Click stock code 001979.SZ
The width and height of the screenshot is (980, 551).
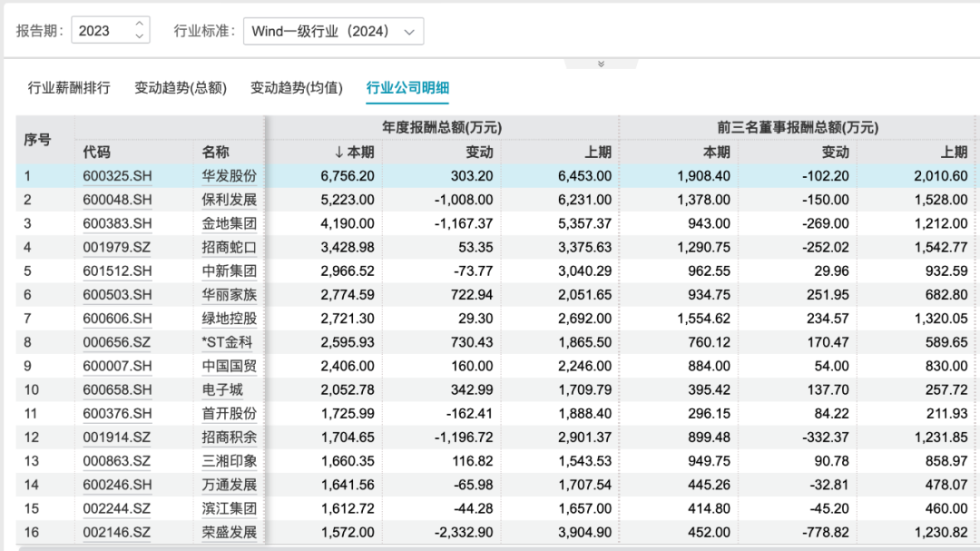tap(117, 247)
